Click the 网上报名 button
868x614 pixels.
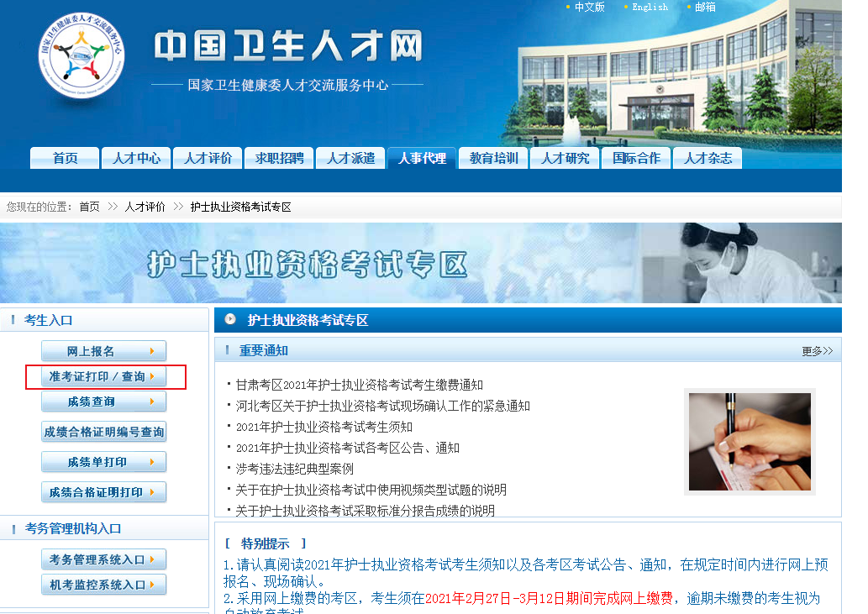pos(103,351)
